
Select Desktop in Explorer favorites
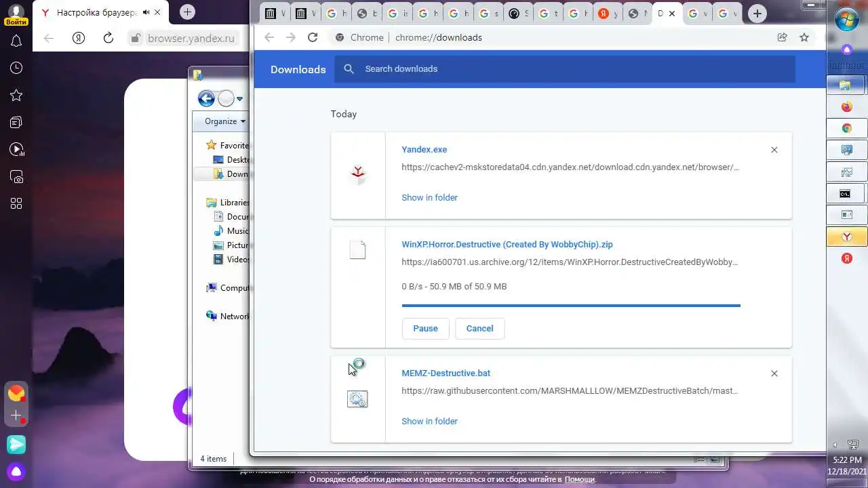pyautogui.click(x=231, y=160)
